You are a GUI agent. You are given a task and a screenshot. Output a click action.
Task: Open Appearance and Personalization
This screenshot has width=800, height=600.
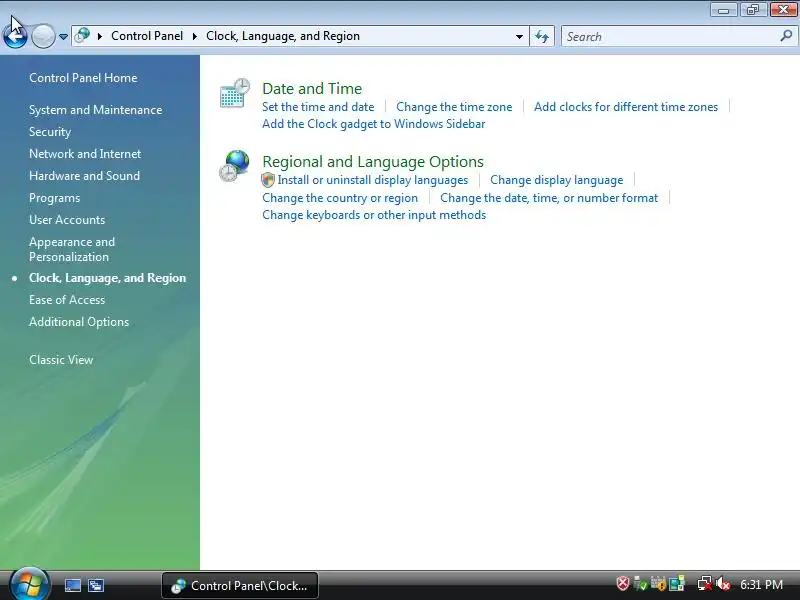(x=72, y=249)
